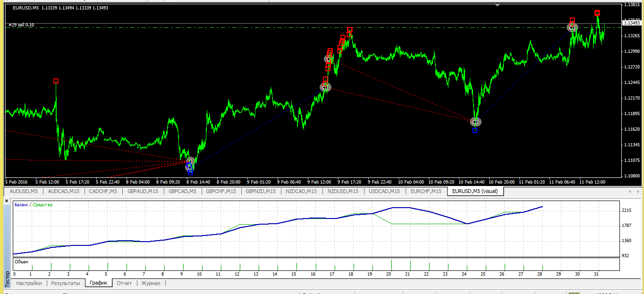Go to the GBPNZD,M15 chart tab
The image size is (644, 294).
point(261,191)
